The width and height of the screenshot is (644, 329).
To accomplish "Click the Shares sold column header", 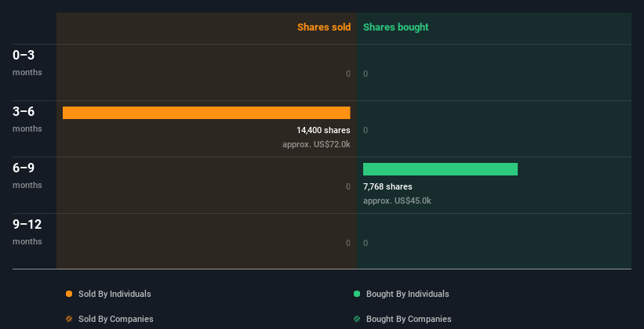I will [x=324, y=27].
